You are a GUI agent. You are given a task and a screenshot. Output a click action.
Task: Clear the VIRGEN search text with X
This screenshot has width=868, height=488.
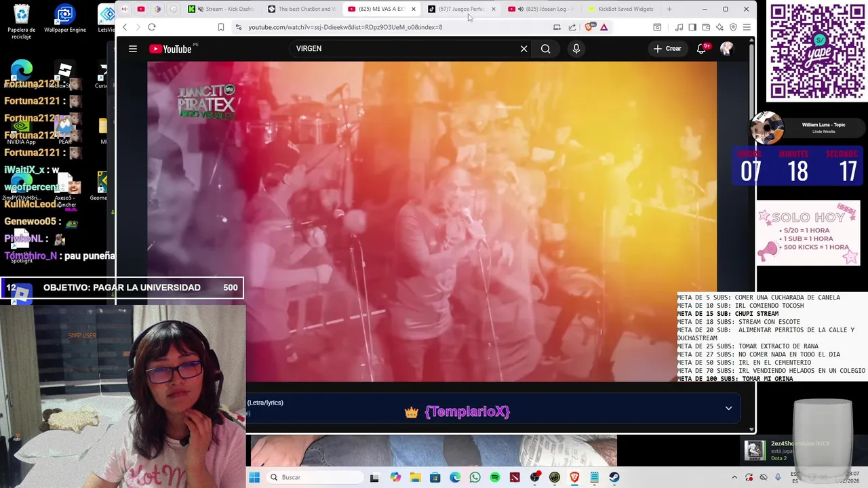point(524,49)
